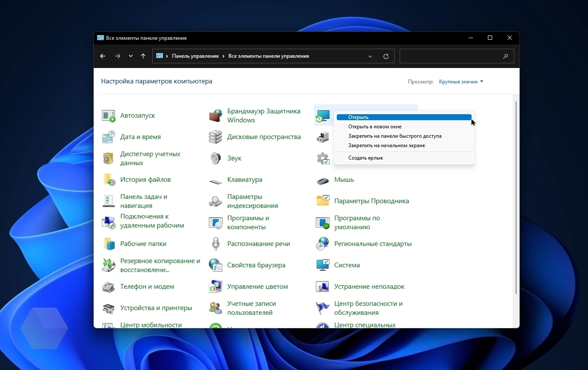
Task: Open the Система text link
Action: (347, 265)
